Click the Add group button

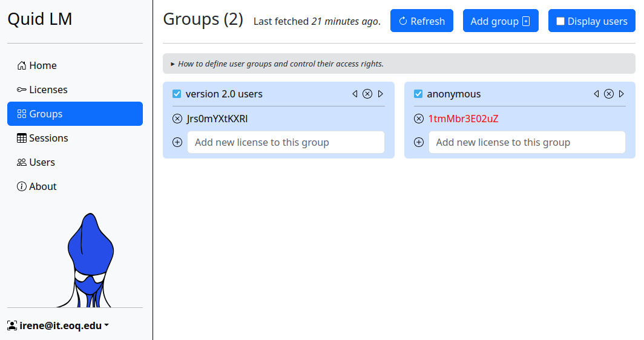pos(500,21)
